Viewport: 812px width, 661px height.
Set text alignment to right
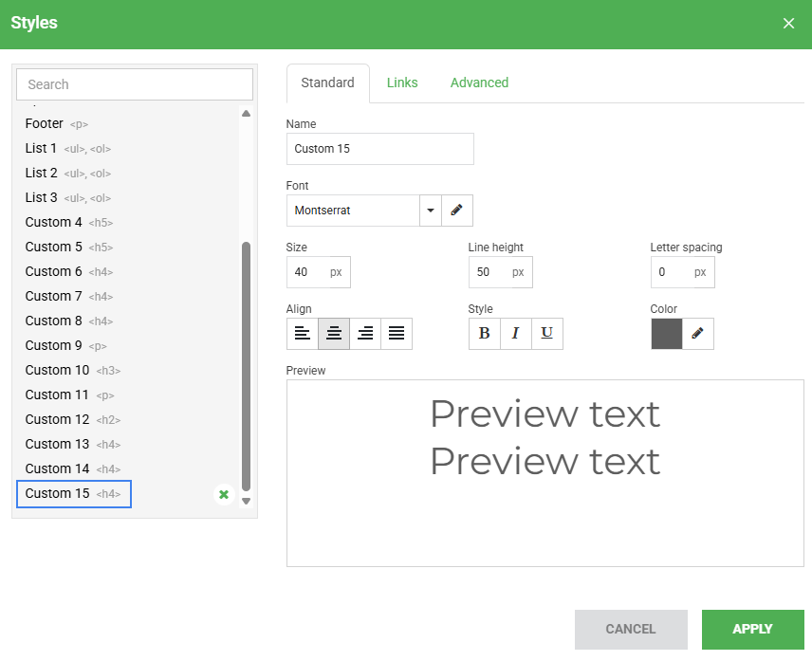click(365, 334)
